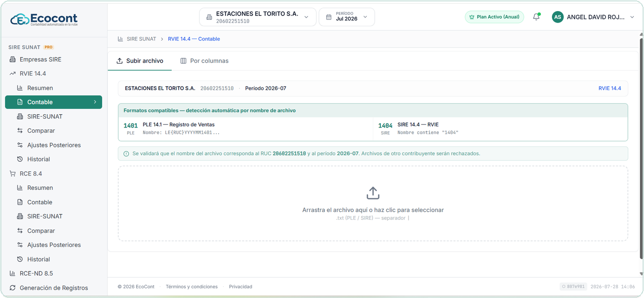
Task: Open the Privacidad footer link
Action: tap(241, 286)
